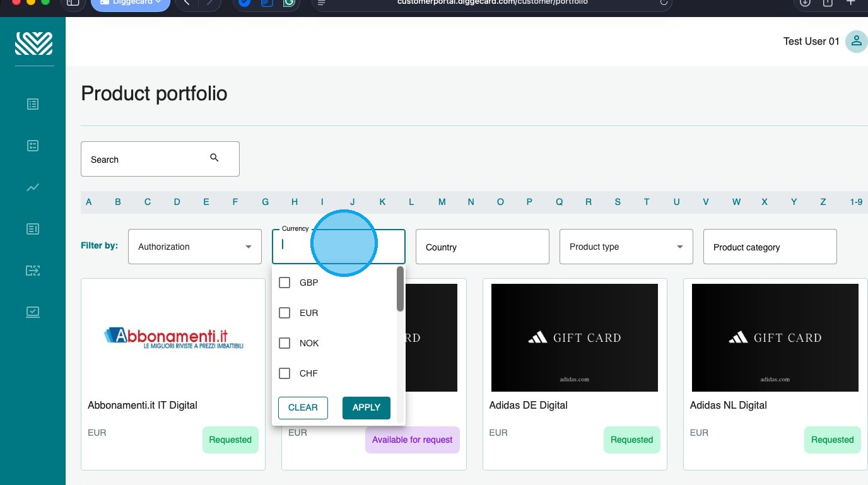This screenshot has width=868, height=485.
Task: Click the Grammarly extension icon in the toolbar
Action: click(x=289, y=3)
